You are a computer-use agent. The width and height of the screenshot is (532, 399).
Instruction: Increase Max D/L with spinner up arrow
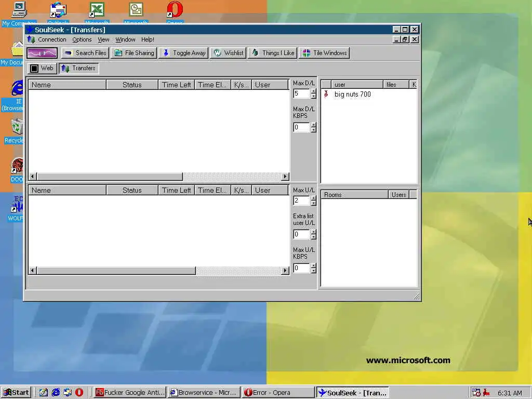(313, 91)
